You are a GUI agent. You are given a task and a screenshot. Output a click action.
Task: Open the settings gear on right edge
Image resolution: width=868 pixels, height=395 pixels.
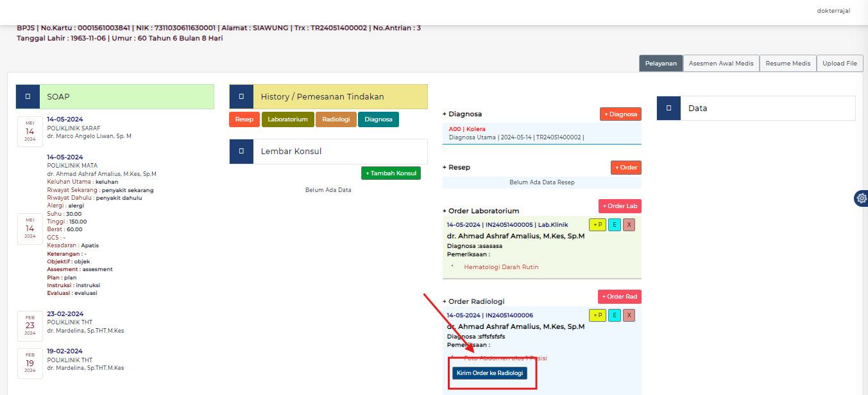(862, 198)
